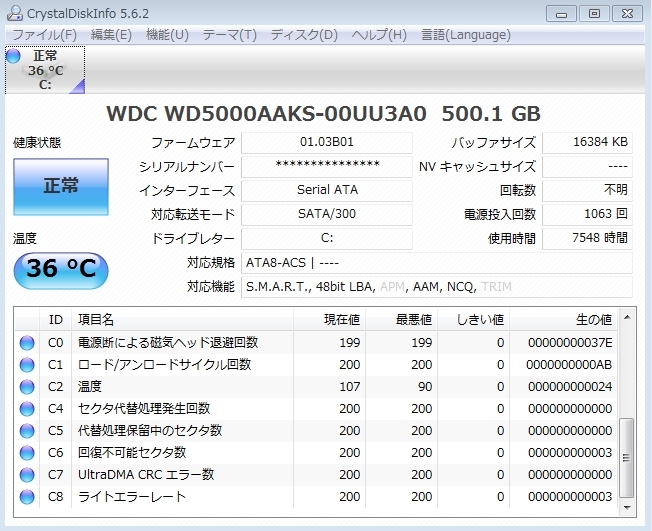Open the 編集(E) menu
The width and height of the screenshot is (652, 531).
click(x=111, y=35)
